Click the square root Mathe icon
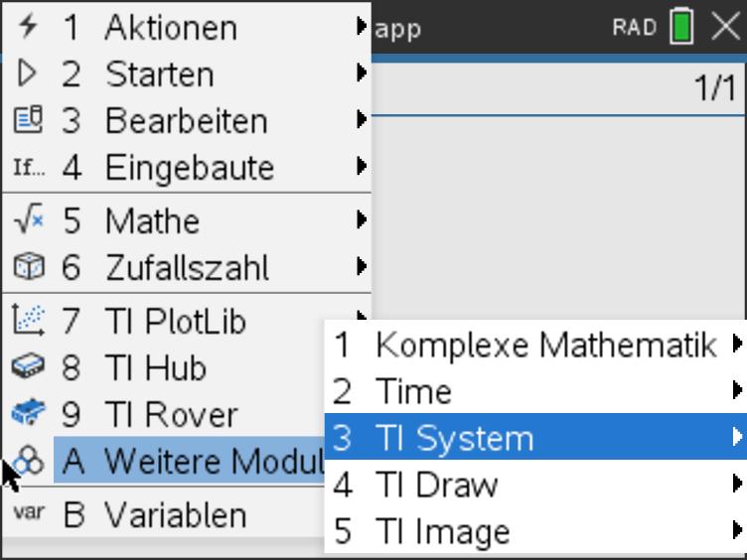 coord(28,220)
